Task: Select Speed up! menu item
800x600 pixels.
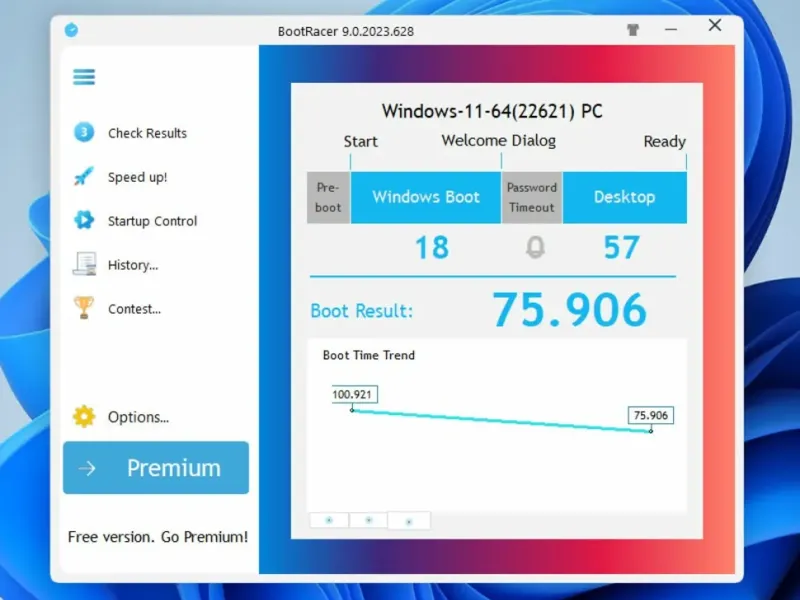Action: [x=137, y=177]
